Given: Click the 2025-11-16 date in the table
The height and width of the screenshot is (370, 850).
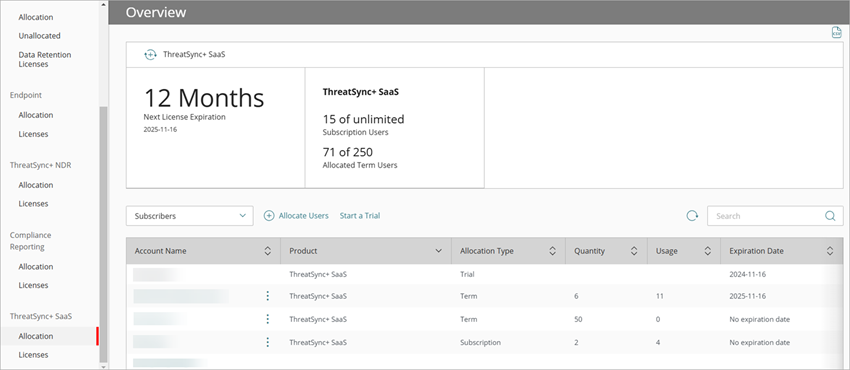Looking at the screenshot, I should (x=748, y=296).
